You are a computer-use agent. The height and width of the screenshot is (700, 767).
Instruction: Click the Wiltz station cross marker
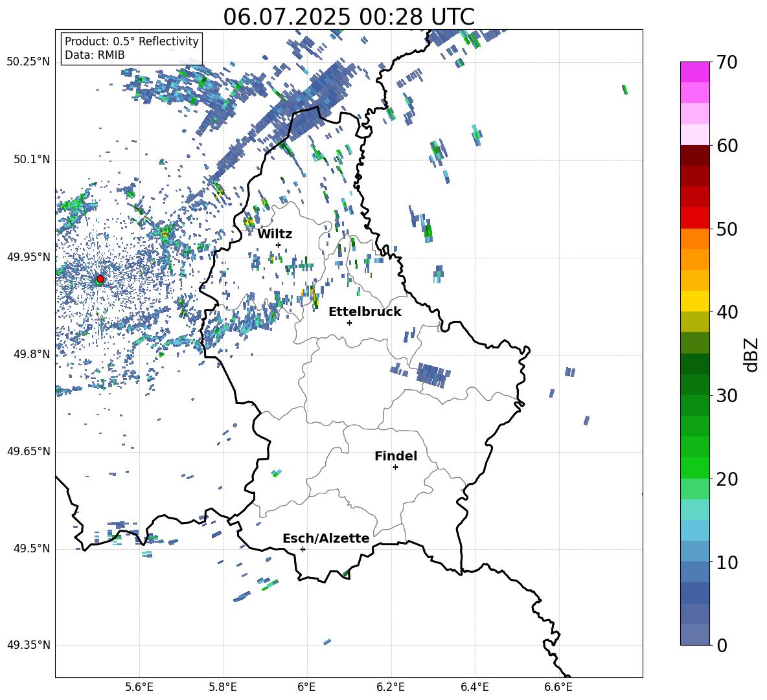(x=279, y=245)
